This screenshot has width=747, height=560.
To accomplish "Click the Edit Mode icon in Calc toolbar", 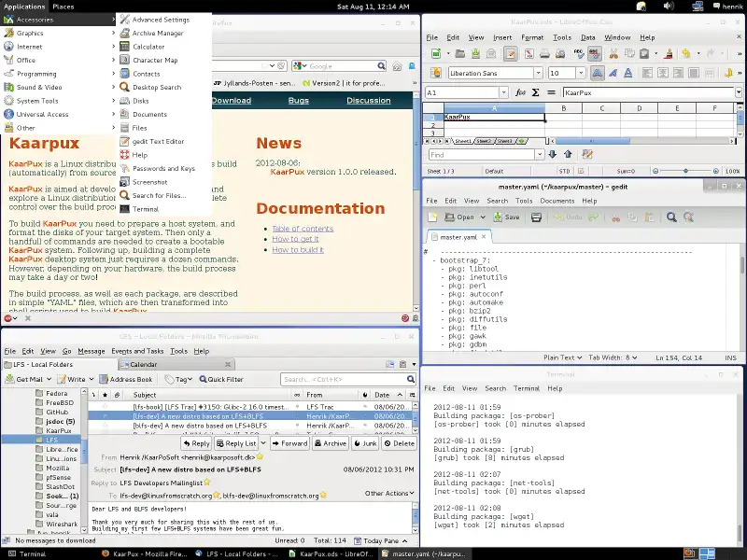I will 510,54.
